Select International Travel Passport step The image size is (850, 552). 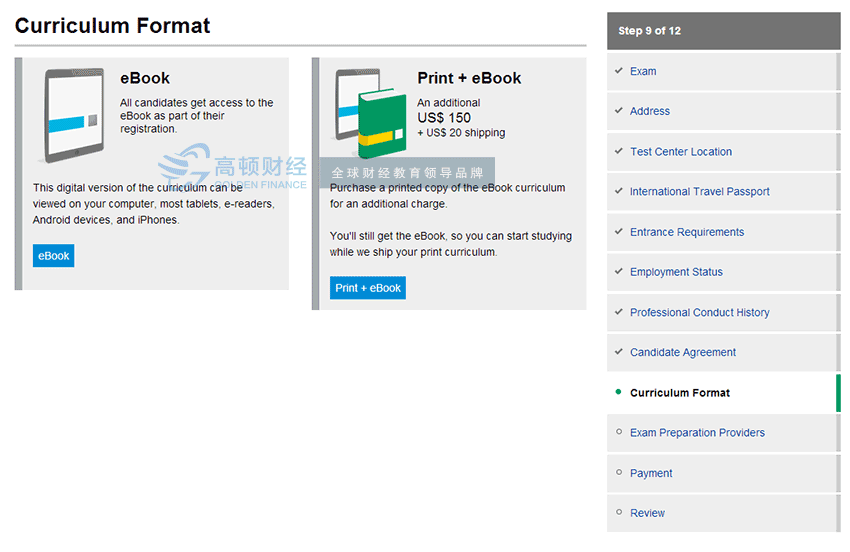(700, 192)
